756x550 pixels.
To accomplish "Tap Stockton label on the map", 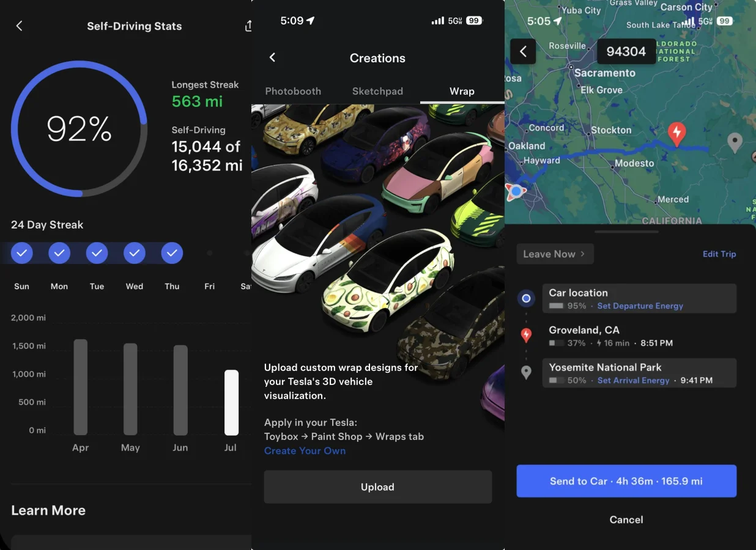I will (611, 130).
